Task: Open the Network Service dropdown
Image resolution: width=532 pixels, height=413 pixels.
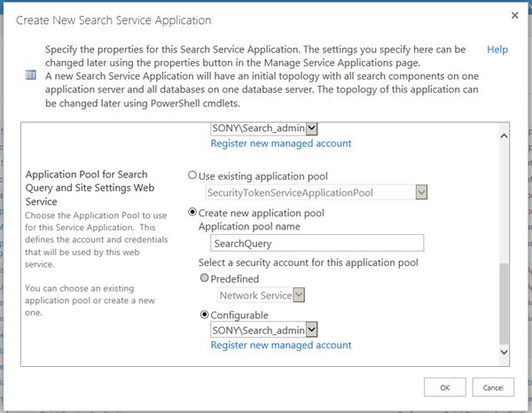Action: coord(261,295)
